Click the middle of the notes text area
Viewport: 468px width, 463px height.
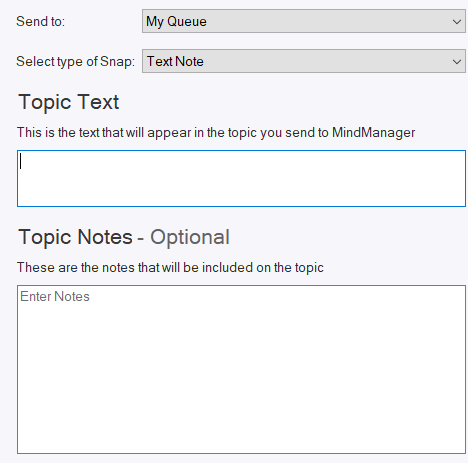tap(241, 369)
